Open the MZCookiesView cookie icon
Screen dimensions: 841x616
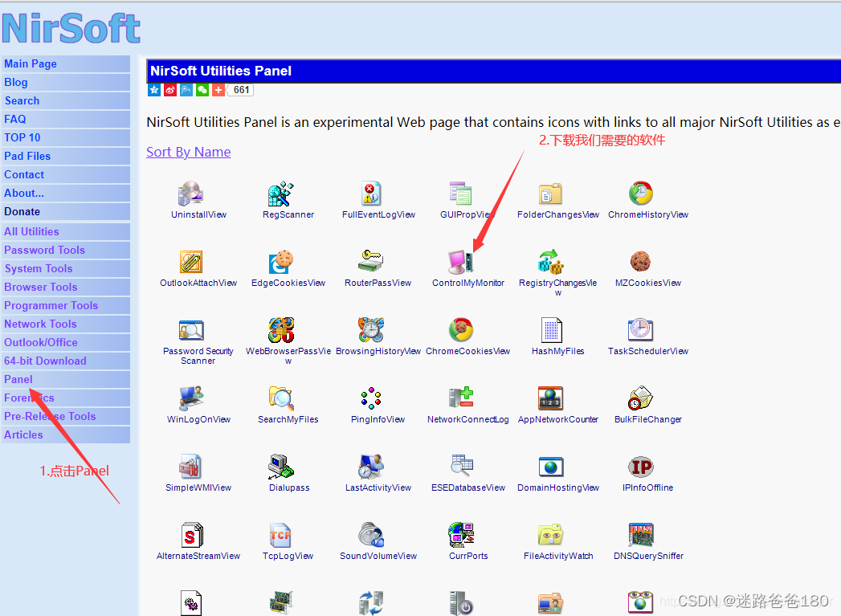(x=640, y=262)
